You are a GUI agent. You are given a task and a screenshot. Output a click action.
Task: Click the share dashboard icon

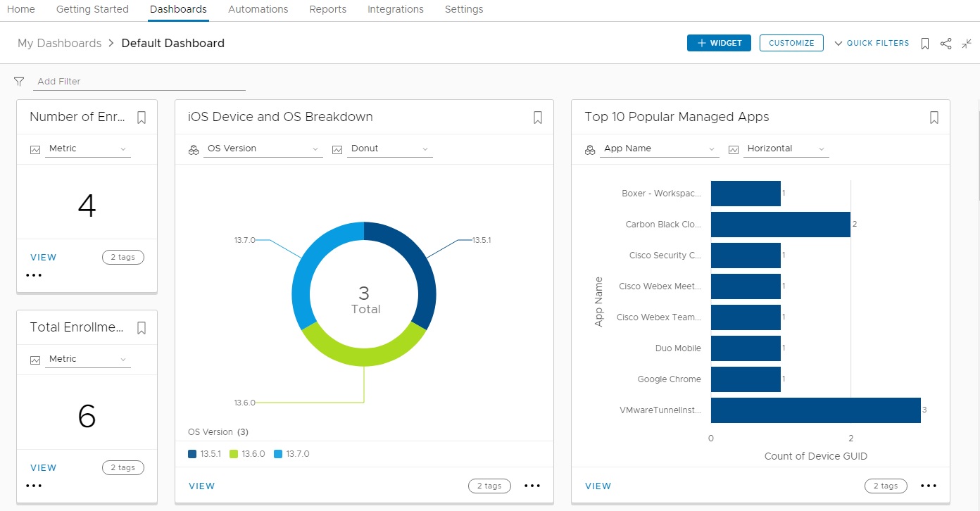point(946,44)
